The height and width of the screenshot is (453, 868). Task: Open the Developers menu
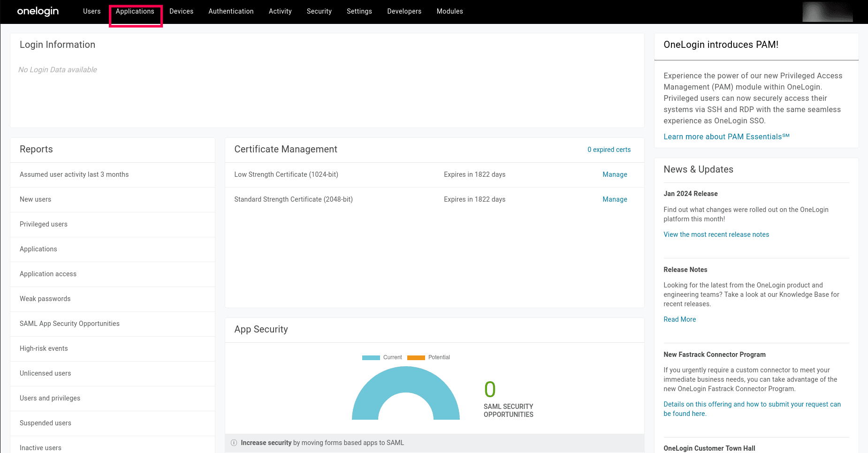click(x=404, y=11)
